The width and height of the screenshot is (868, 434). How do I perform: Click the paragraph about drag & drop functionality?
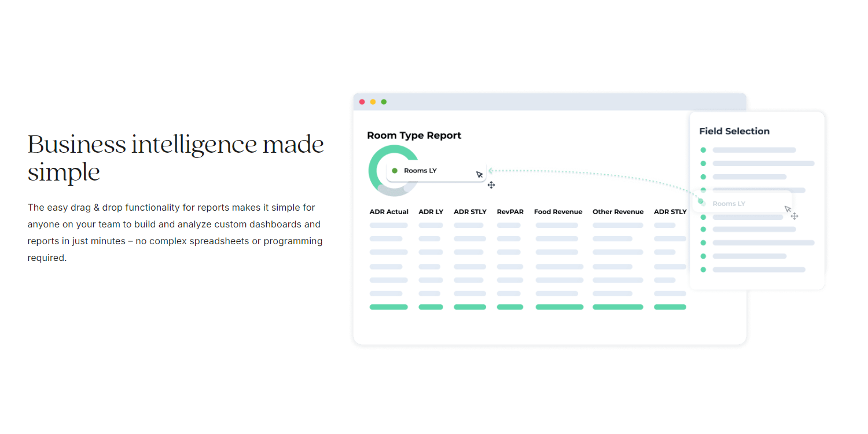[x=175, y=233]
